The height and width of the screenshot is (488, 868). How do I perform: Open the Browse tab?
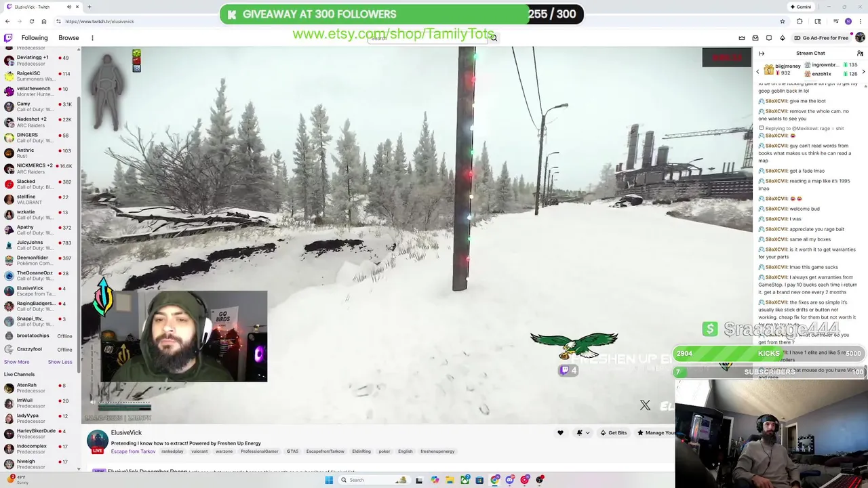coord(68,38)
